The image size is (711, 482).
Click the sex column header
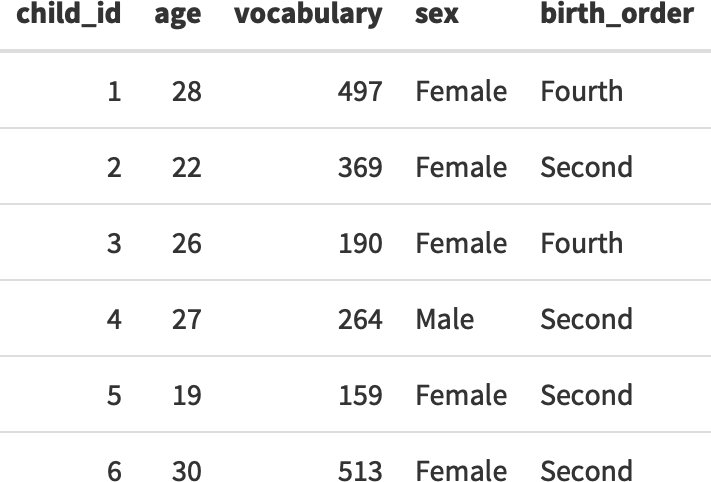[x=437, y=15]
